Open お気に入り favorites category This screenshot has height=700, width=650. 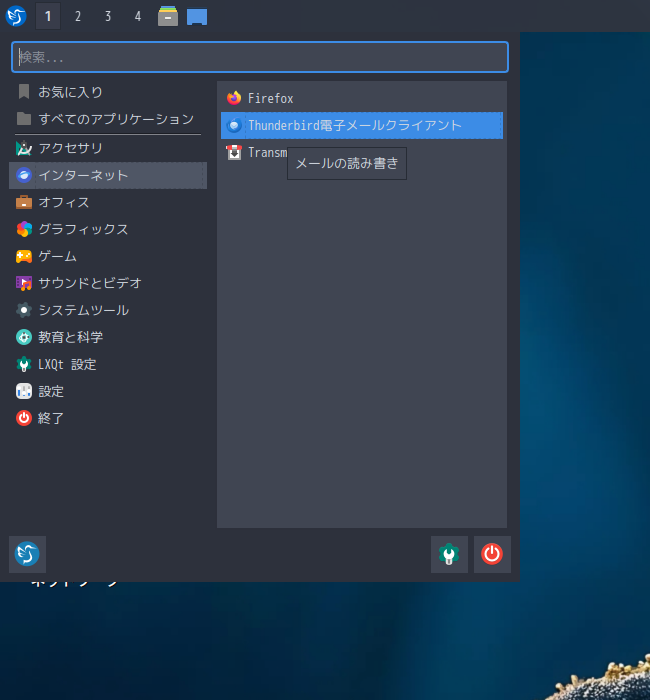pyautogui.click(x=108, y=92)
